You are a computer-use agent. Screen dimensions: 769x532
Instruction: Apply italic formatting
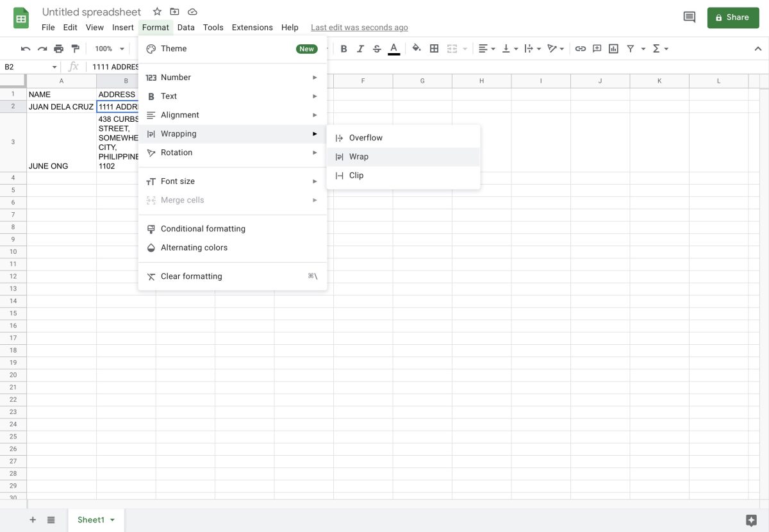360,48
